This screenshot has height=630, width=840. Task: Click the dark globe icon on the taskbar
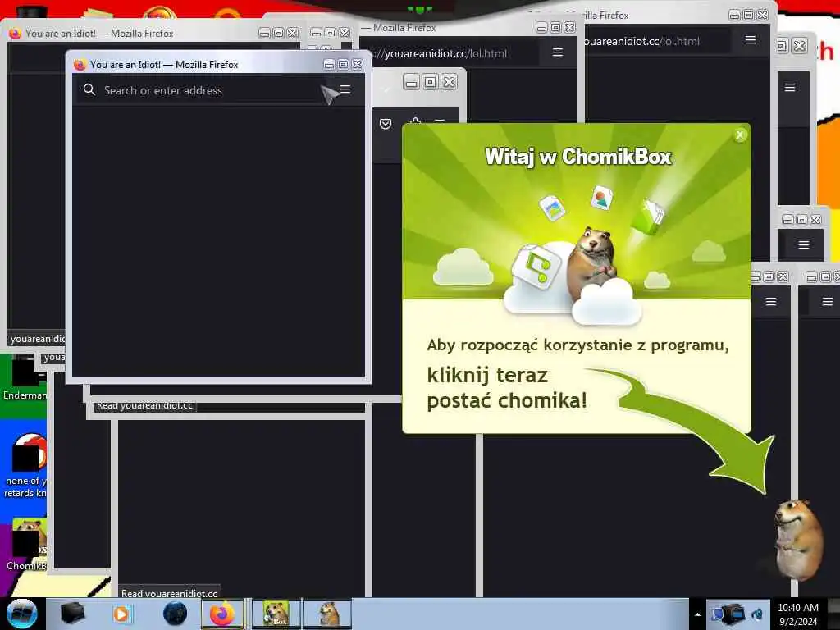pos(176,614)
